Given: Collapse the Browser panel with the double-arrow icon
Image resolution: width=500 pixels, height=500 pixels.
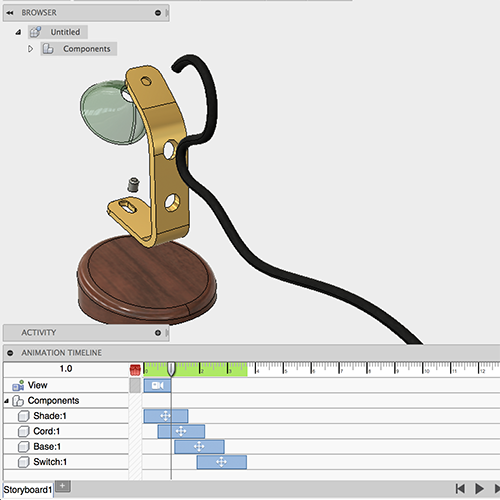Looking at the screenshot, I should 10,13.
